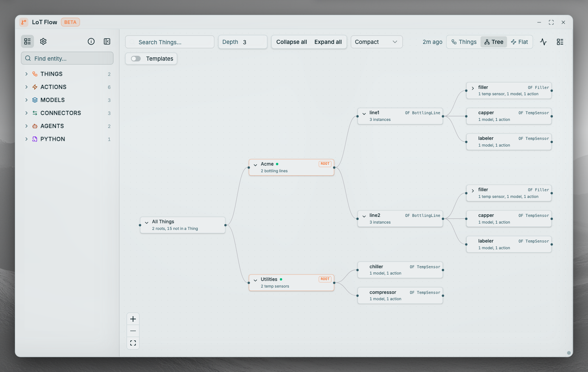Viewport: 588px width, 372px height.
Task: Open the entity list view icon in sidebar
Action: click(28, 41)
